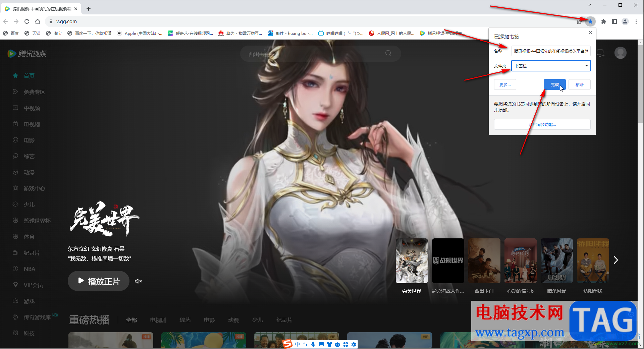The width and height of the screenshot is (644, 349).
Task: Open the 爱奇艺 bookmark
Action: [x=191, y=33]
